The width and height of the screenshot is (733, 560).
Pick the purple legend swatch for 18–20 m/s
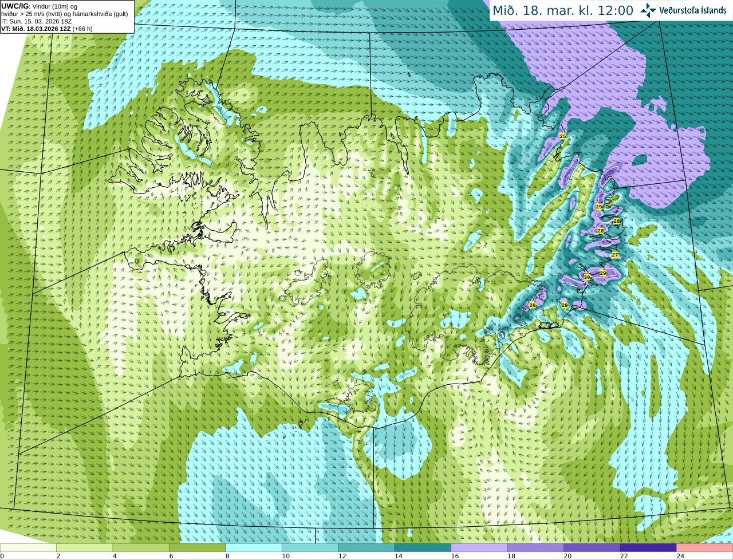(536, 547)
